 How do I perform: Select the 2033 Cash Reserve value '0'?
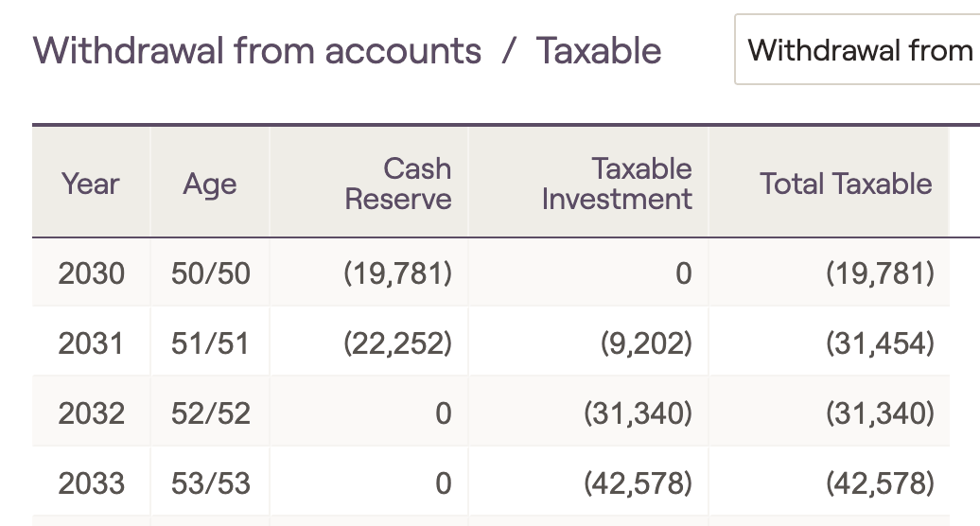(369, 482)
